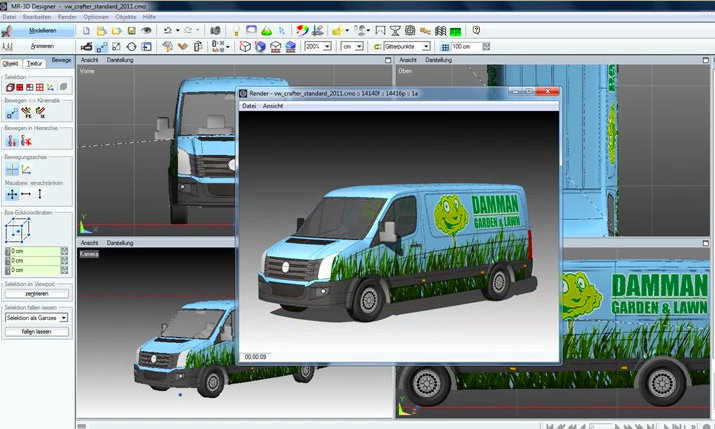Click the green cone icon

coord(266,31)
